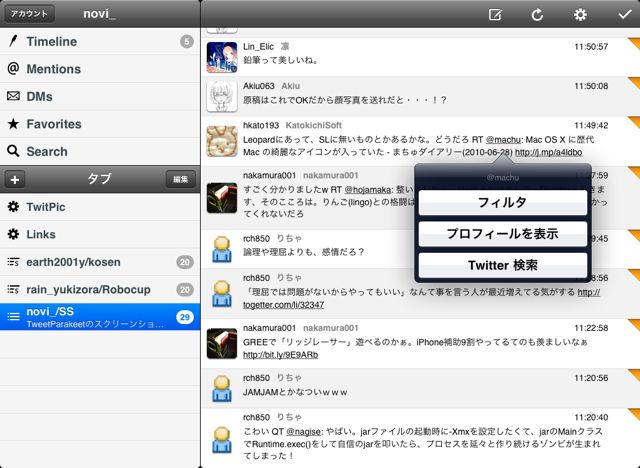Open the アカウント accounts button

29,13
